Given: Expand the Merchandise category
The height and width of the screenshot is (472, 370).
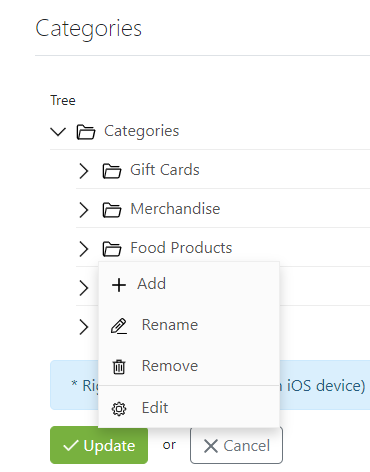Looking at the screenshot, I should [84, 210].
